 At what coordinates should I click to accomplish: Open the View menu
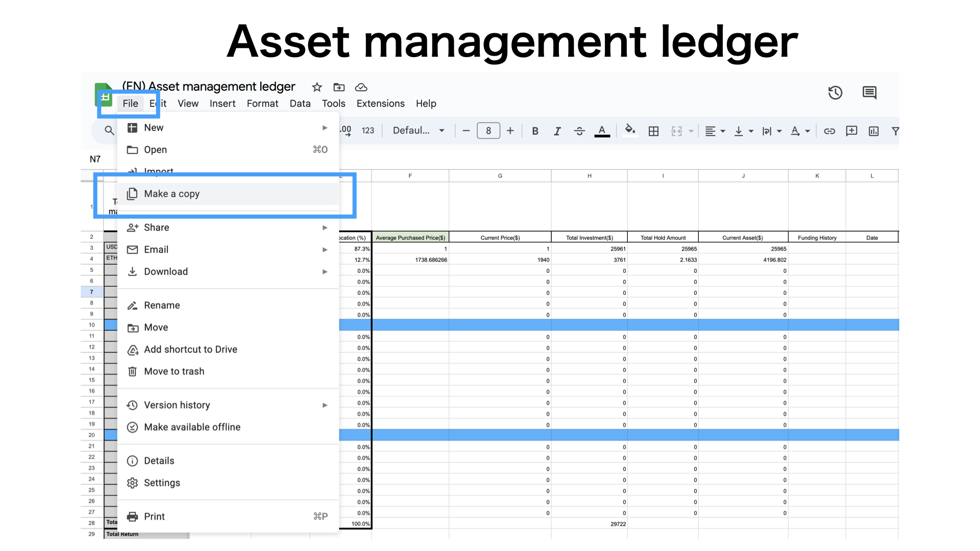[x=188, y=104]
